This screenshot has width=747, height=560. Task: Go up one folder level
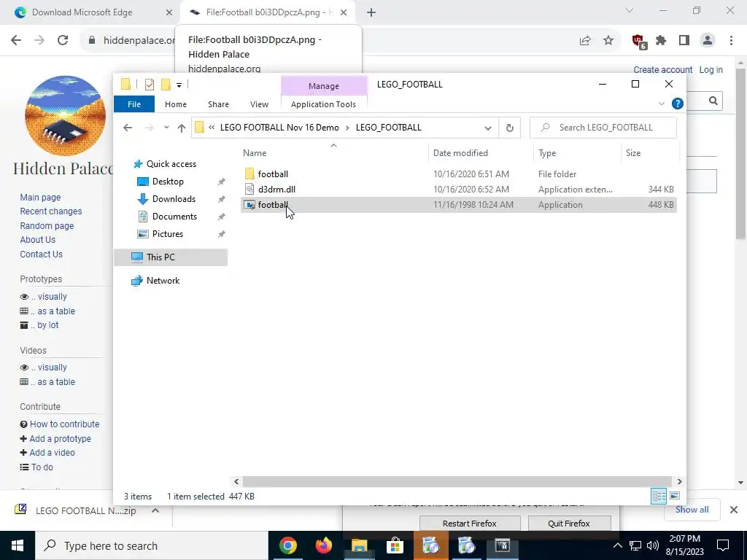click(x=181, y=128)
